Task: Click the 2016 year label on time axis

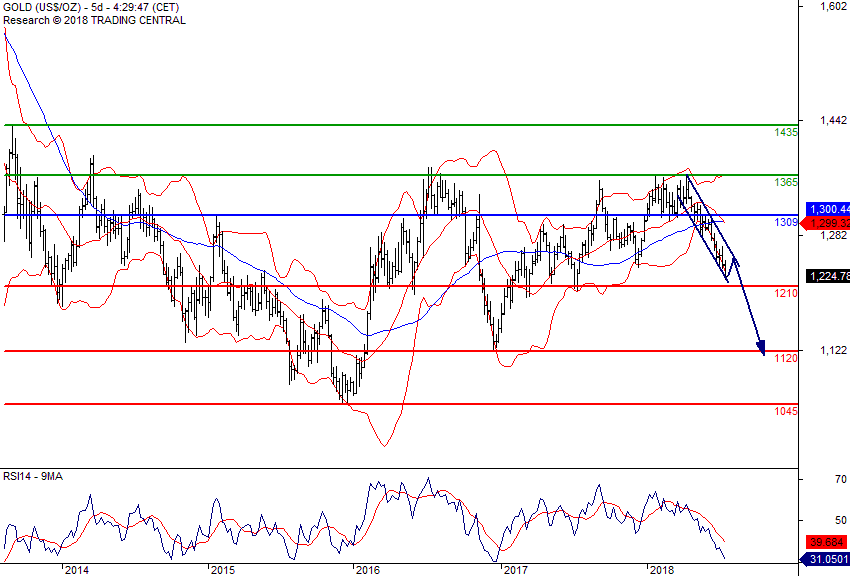Action: click(x=367, y=570)
